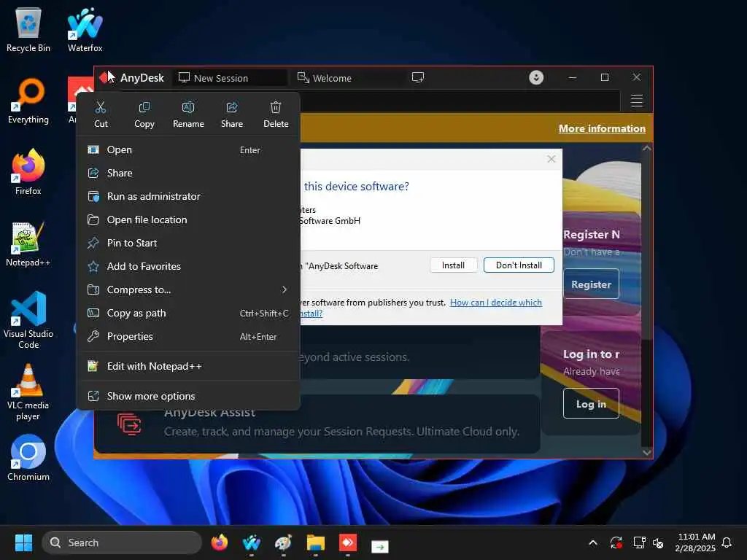The width and height of the screenshot is (747, 560).
Task: Open the clock and date panel
Action: pos(695,542)
